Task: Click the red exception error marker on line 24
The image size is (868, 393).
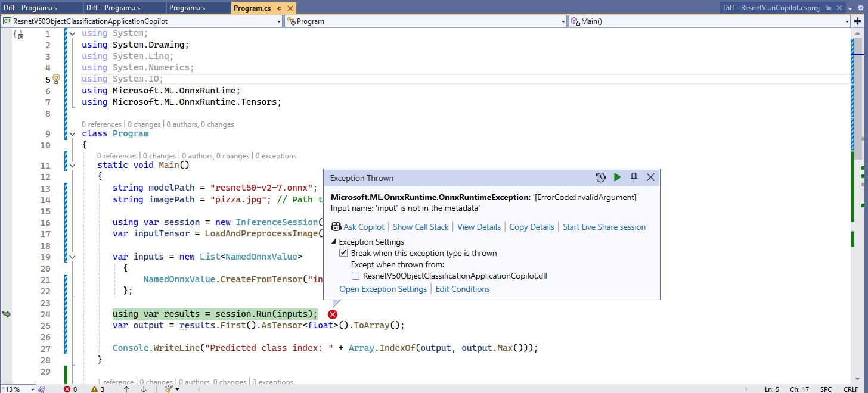Action: 333,314
